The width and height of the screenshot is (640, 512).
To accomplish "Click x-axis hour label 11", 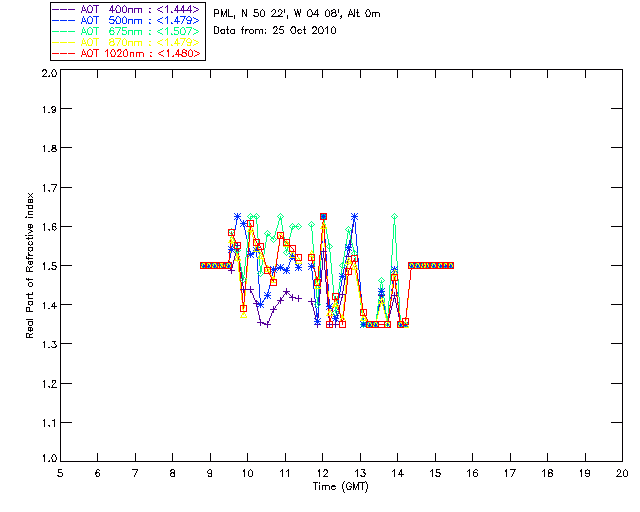I will [x=285, y=473].
